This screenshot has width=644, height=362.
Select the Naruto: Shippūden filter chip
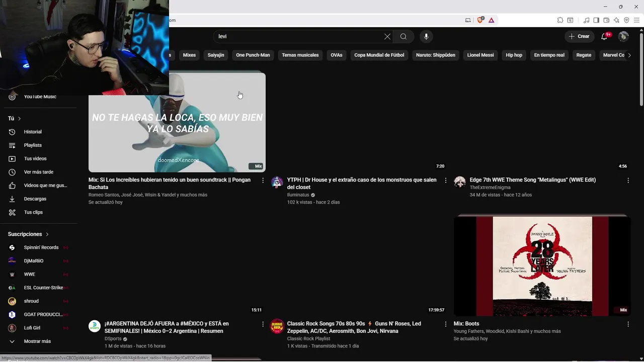tap(436, 55)
